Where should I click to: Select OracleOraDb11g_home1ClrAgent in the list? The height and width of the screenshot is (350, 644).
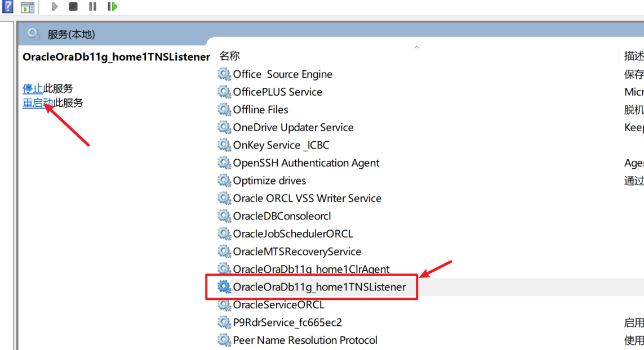[312, 269]
